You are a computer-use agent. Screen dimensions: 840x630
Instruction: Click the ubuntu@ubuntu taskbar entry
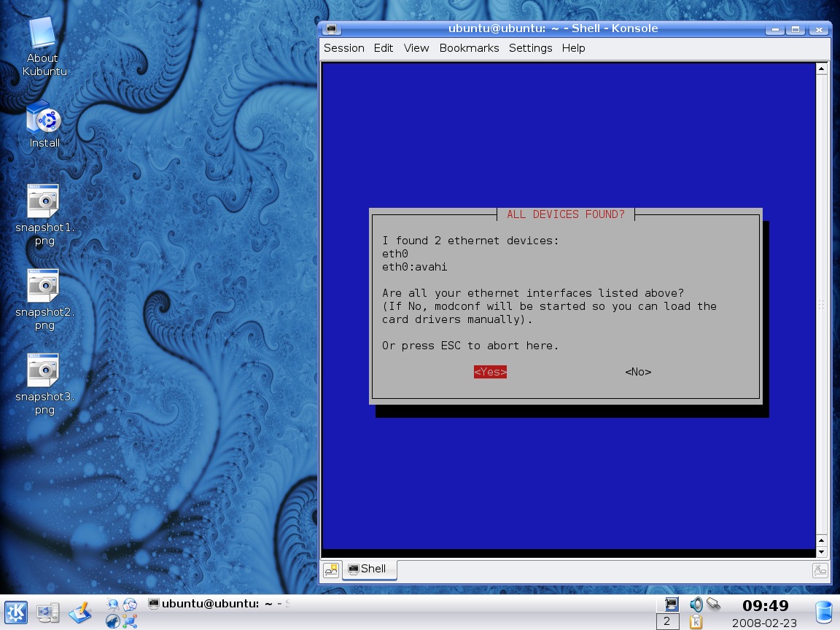tap(219, 604)
